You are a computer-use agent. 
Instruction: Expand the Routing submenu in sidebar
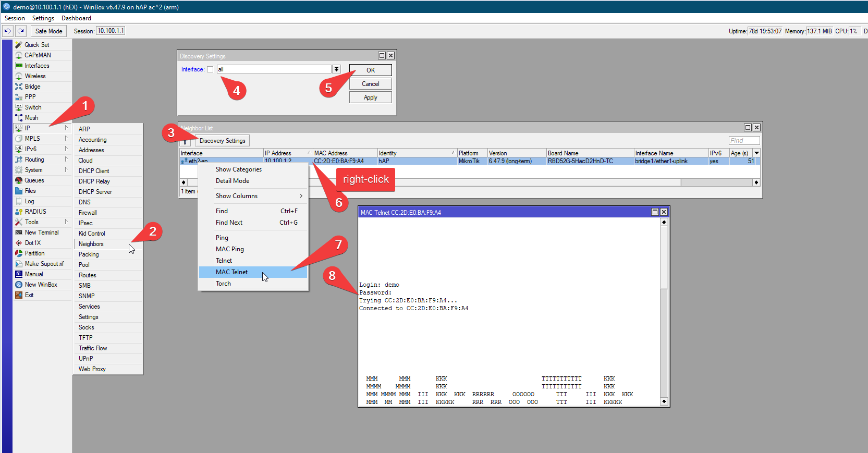pos(66,159)
